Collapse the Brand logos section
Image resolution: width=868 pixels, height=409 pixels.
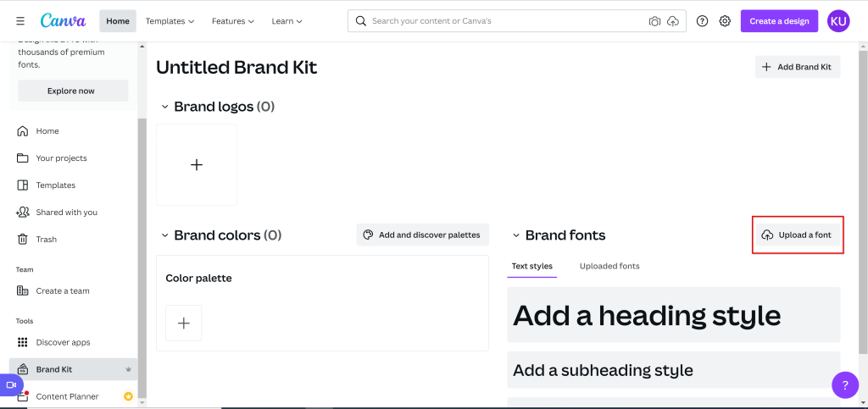164,107
